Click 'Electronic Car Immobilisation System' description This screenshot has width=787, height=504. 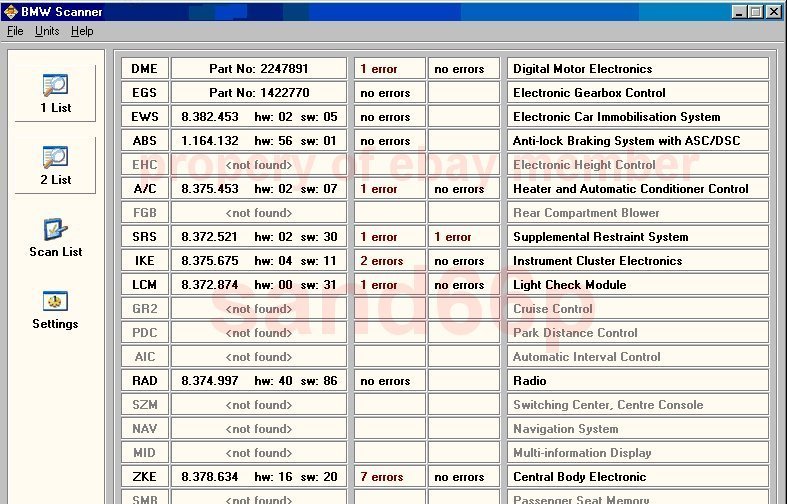pos(638,116)
